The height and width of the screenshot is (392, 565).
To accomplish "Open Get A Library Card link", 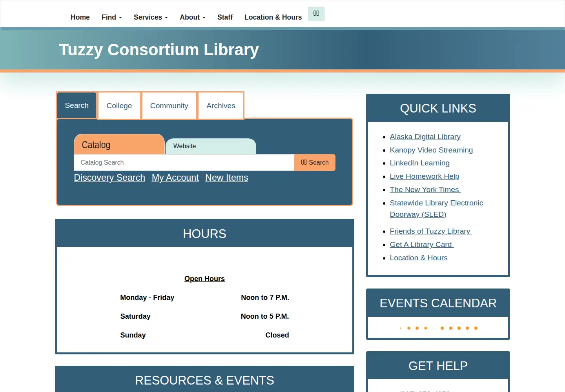I will click(422, 245).
